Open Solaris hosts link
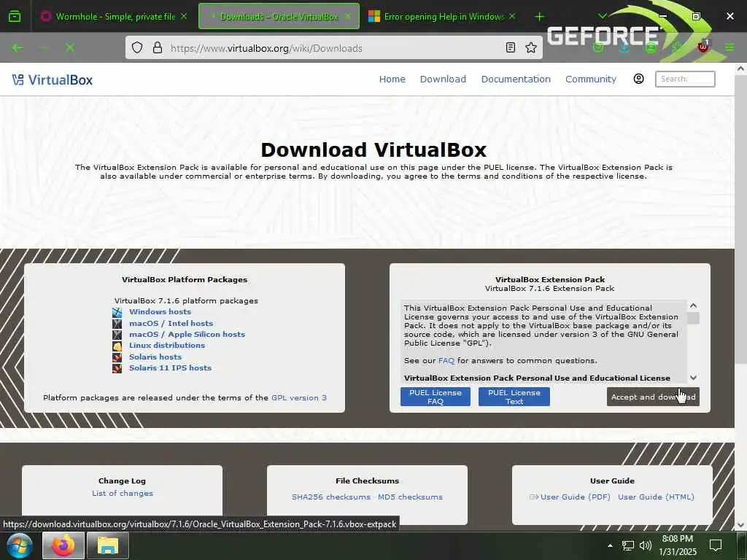747x560 pixels. coord(155,357)
